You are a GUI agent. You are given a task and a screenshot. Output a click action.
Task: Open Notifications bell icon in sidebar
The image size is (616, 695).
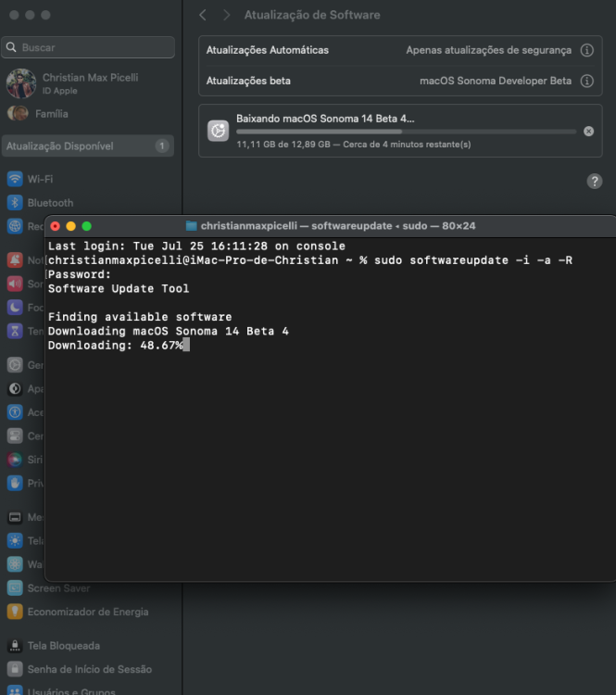[15, 260]
